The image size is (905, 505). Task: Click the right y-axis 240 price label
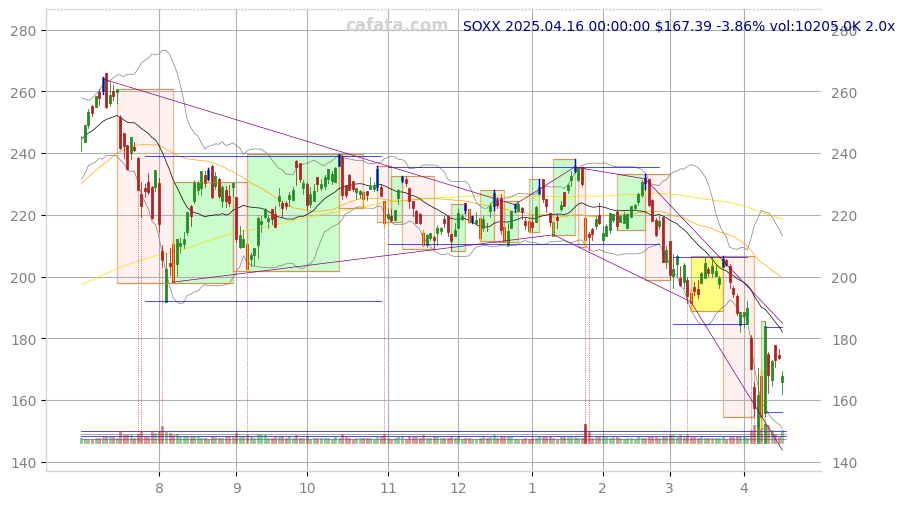pyautogui.click(x=843, y=154)
